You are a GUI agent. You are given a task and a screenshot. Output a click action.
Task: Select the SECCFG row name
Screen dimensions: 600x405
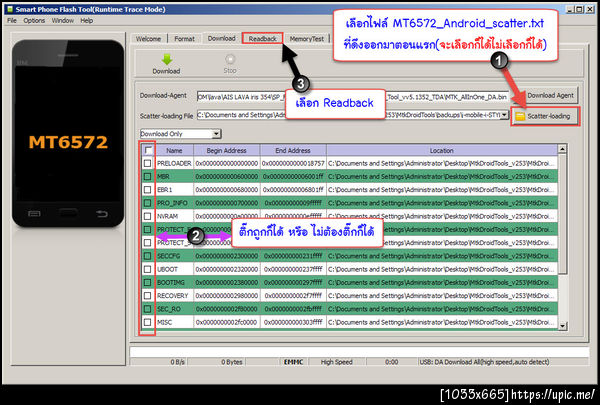pyautogui.click(x=168, y=256)
